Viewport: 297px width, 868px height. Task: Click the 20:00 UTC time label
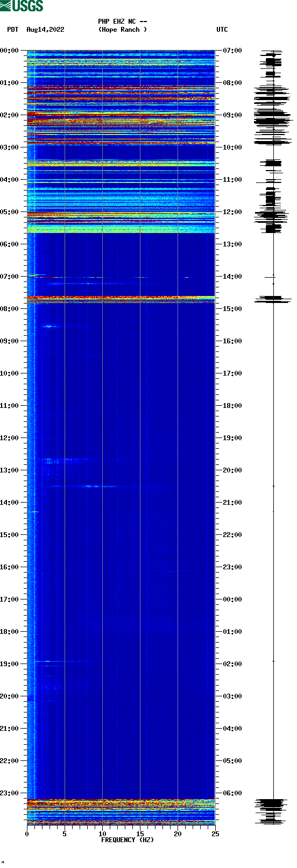(x=232, y=470)
